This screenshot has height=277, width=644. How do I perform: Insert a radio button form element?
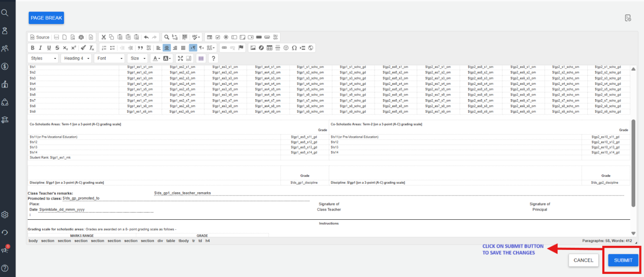226,37
